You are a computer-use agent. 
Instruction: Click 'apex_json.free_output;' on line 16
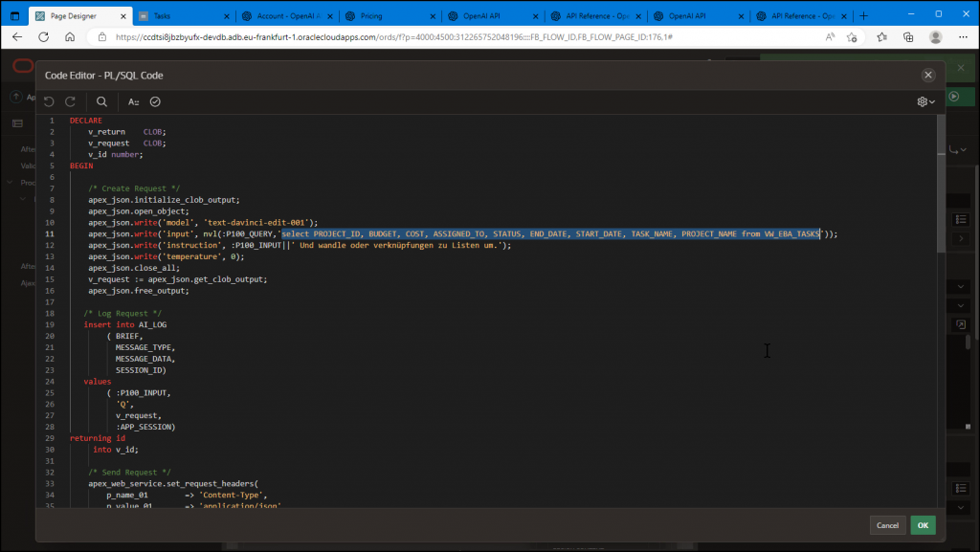pos(138,291)
